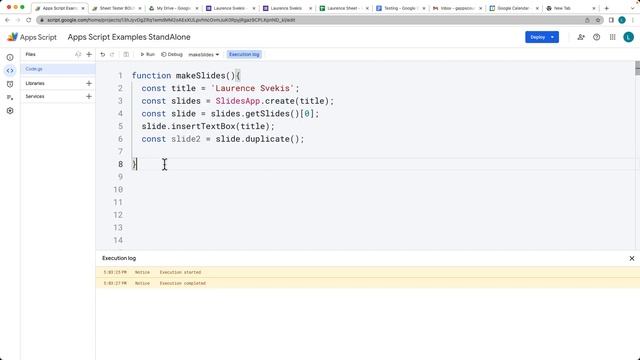Share the page from the address bar icon

coord(587,20)
